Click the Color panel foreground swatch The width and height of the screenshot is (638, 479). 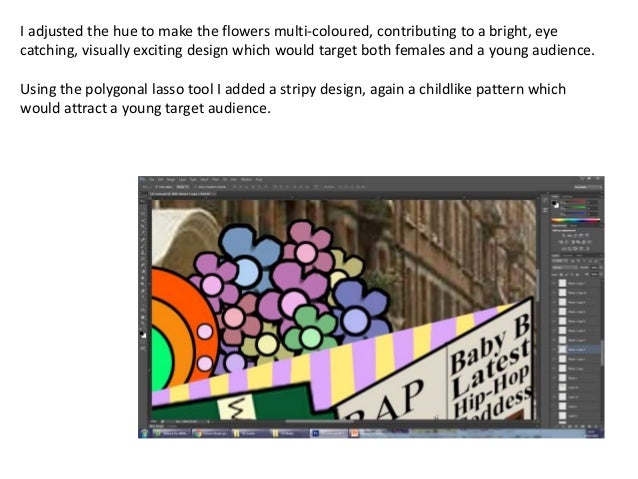pyautogui.click(x=554, y=203)
